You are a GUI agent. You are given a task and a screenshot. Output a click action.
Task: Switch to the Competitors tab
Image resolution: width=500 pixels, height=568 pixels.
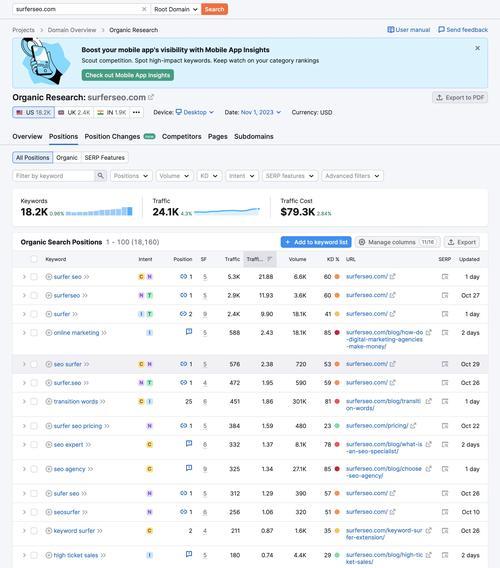point(182,137)
